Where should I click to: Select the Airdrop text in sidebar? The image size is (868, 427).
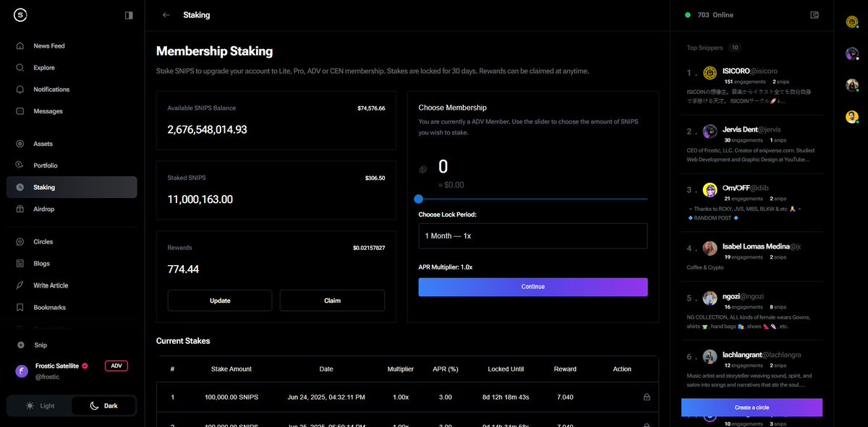click(43, 209)
